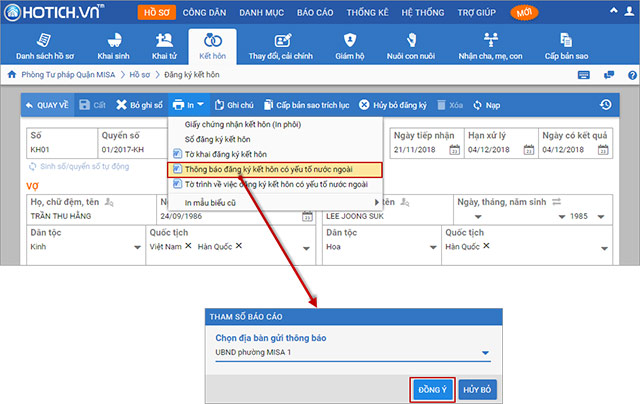Open husband's Quốc tịch dropdown arrow

click(604, 248)
